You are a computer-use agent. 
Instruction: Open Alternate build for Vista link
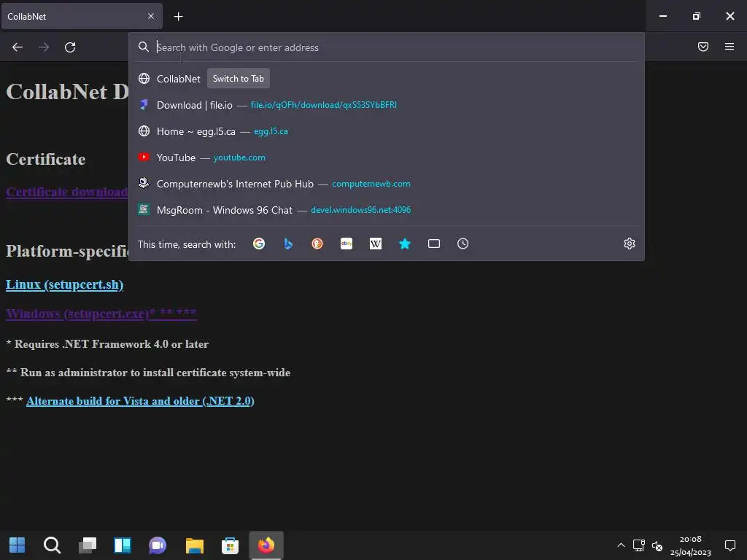tap(140, 401)
